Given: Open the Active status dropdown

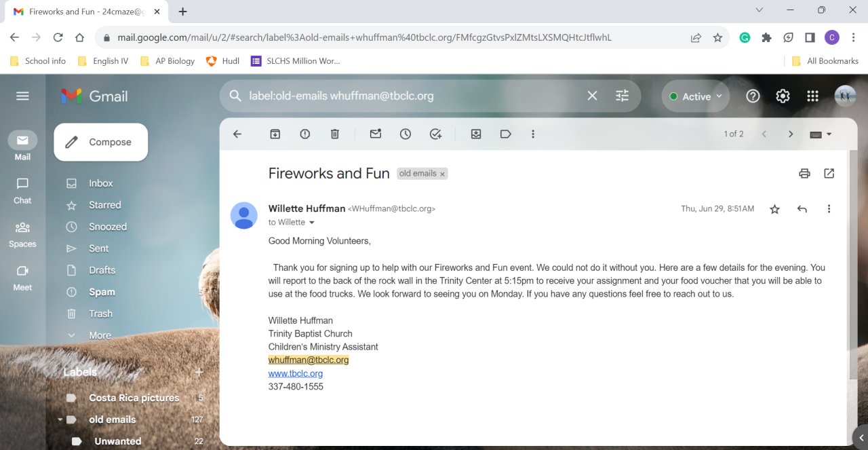Looking at the screenshot, I should (696, 96).
